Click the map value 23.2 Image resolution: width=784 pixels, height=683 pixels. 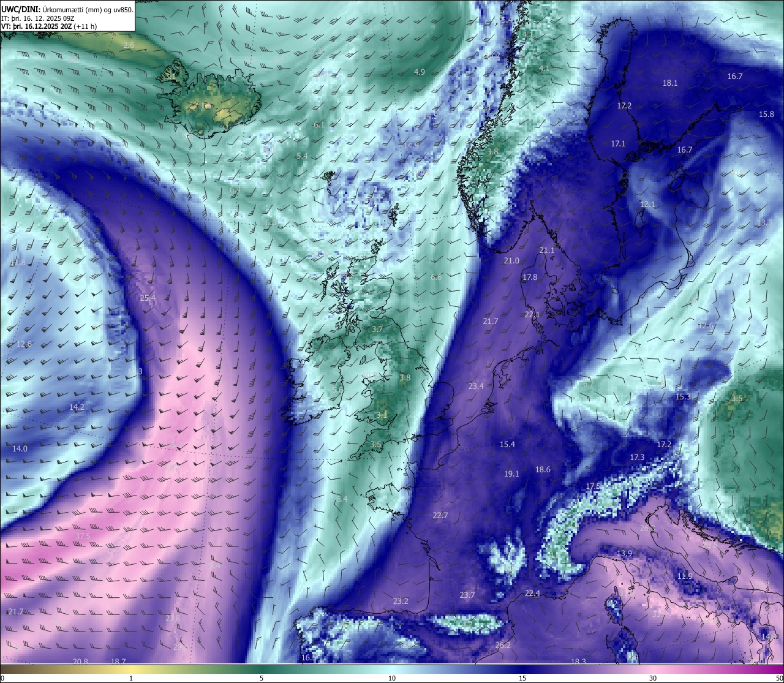[401, 602]
